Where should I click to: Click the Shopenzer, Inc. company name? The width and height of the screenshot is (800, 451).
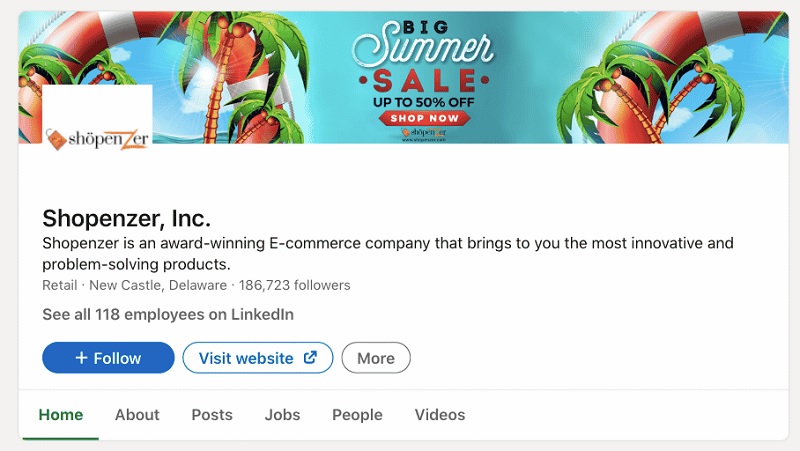pos(127,218)
